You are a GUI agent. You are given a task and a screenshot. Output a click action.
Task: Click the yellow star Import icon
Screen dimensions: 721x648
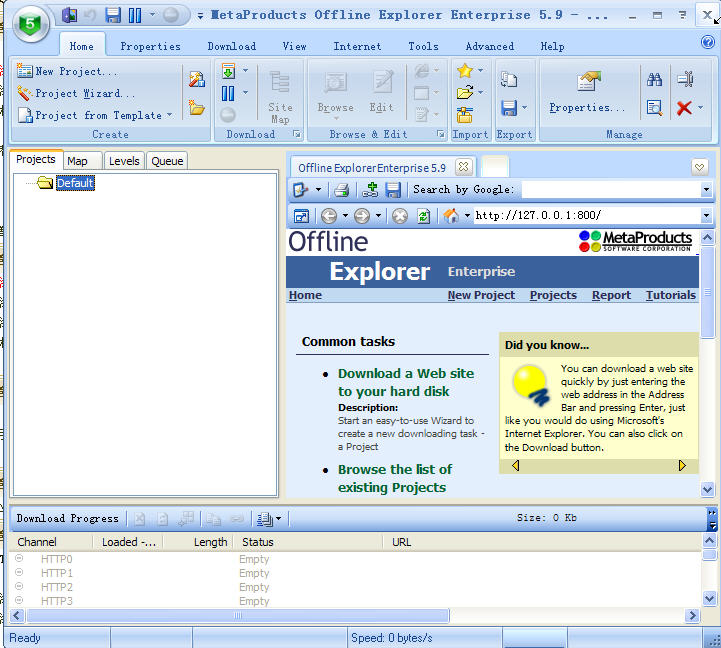[x=464, y=71]
